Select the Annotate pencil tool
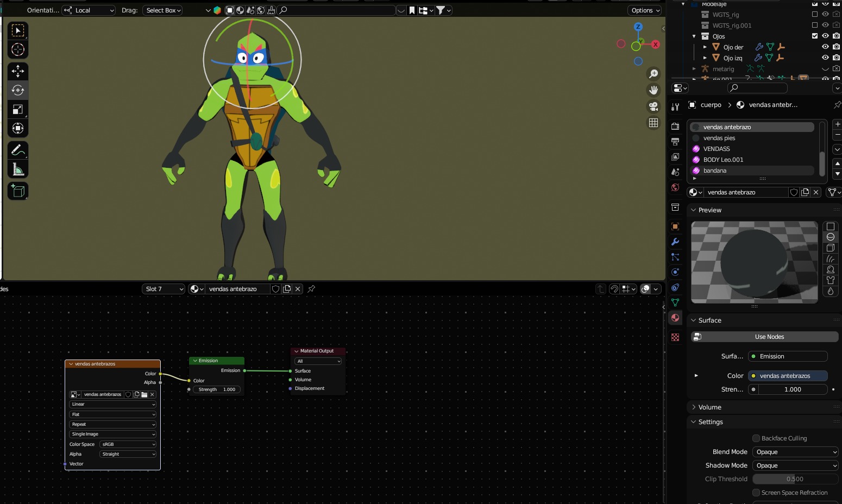Image resolution: width=842 pixels, height=504 pixels. click(18, 150)
